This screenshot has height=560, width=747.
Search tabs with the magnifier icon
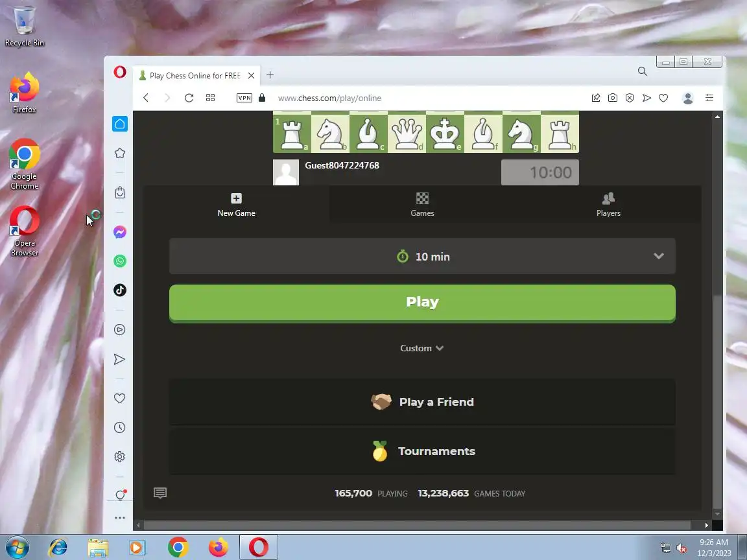[643, 71]
